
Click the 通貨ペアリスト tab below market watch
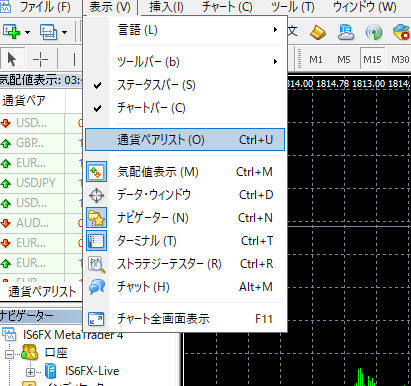pyautogui.click(x=42, y=292)
